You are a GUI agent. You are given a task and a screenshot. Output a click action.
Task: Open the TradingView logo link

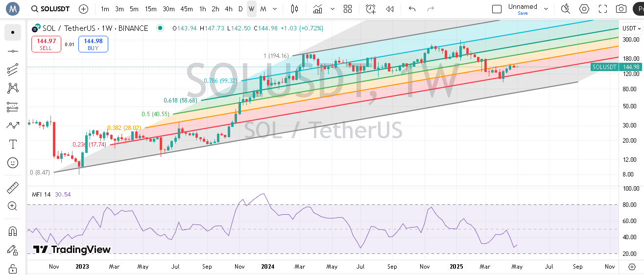pos(72,250)
